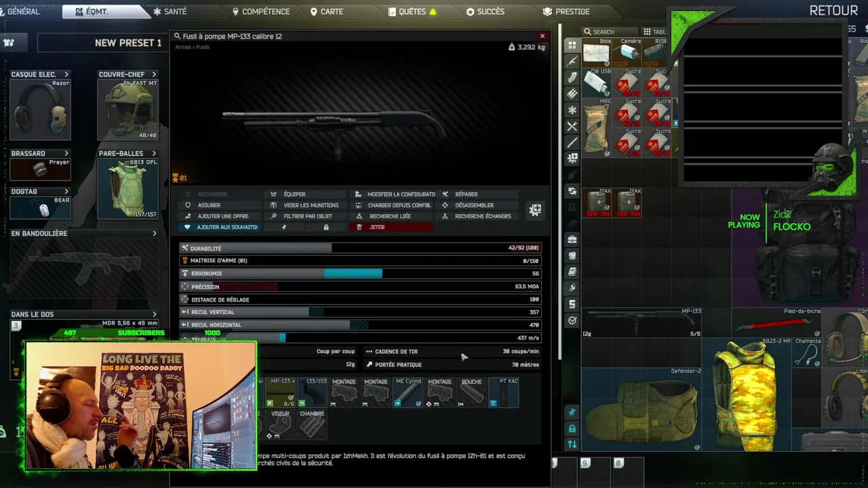Open the PRESTIGE tab
The width and height of the screenshot is (868, 488).
point(566,12)
